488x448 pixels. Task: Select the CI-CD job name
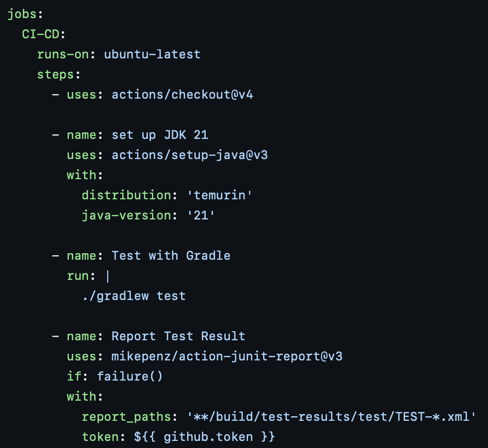point(40,34)
